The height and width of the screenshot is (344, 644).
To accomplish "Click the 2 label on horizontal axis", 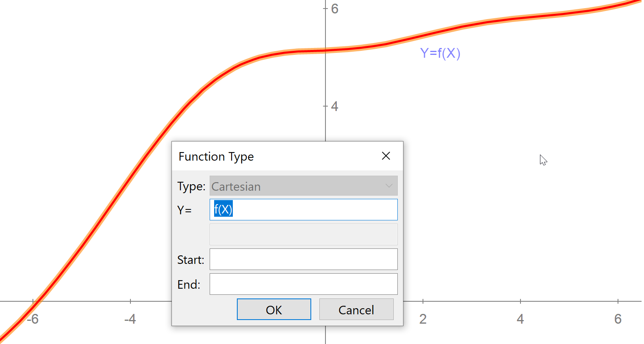I will [423, 319].
